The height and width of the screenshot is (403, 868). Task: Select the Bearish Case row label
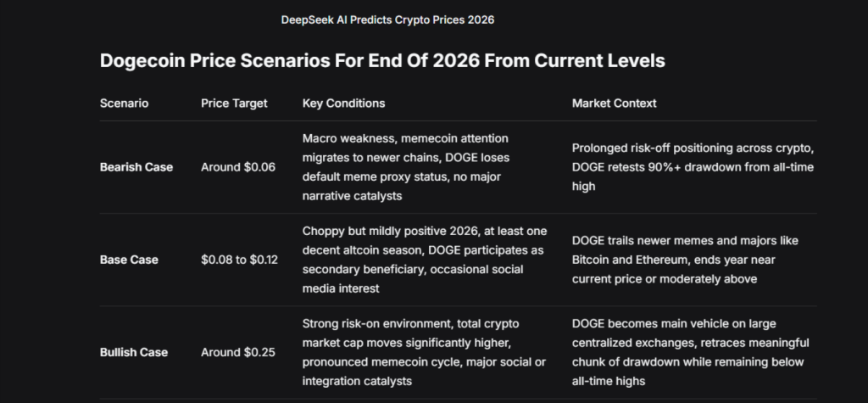[136, 167]
